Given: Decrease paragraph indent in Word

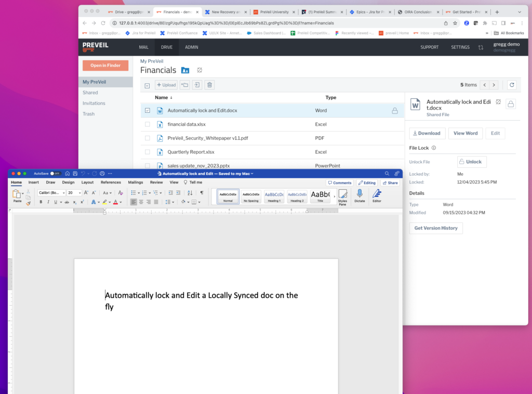Looking at the screenshot, I should coord(170,193).
